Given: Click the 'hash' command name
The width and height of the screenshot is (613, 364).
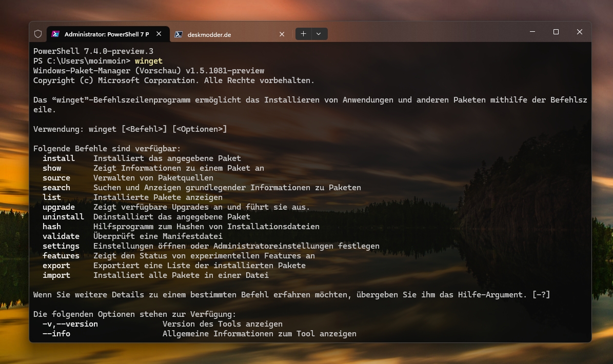Looking at the screenshot, I should point(52,227).
